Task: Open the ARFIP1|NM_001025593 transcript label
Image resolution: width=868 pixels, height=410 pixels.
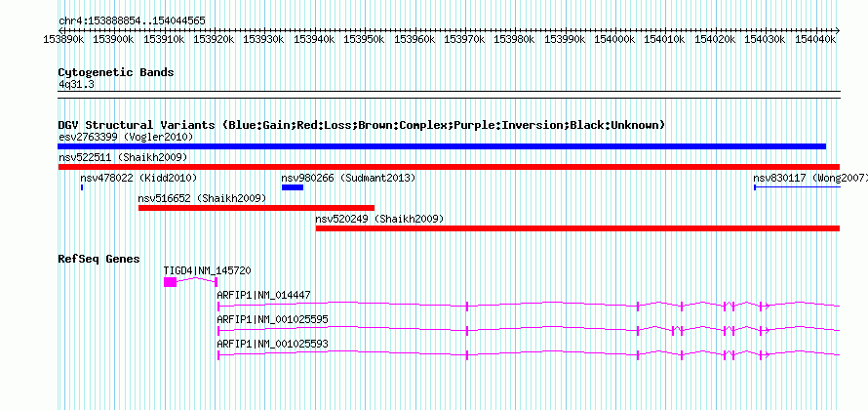Action: click(273, 344)
